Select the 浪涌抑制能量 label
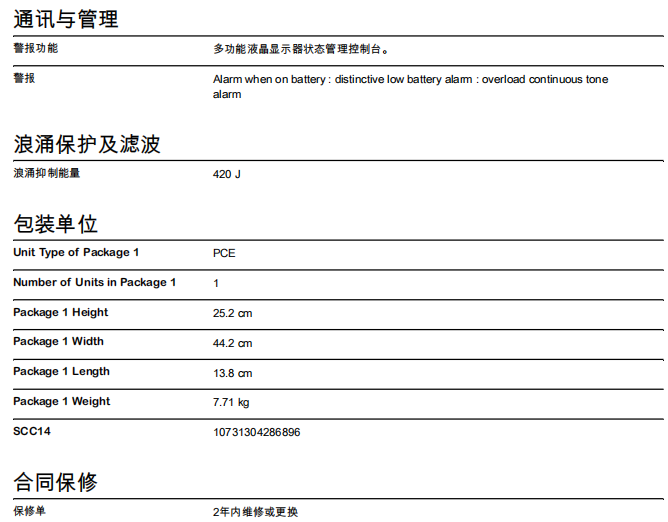This screenshot has height=522, width=668. point(46,173)
